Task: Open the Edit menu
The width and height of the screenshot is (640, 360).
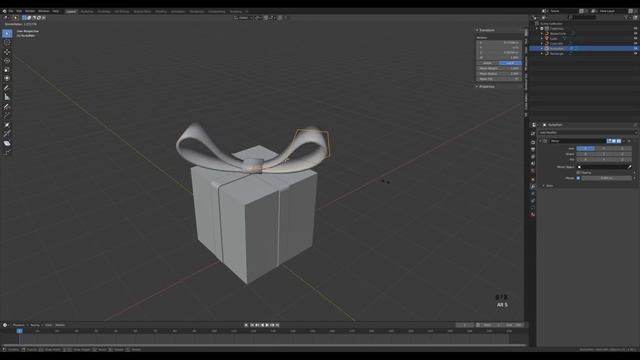Action: [x=19, y=11]
